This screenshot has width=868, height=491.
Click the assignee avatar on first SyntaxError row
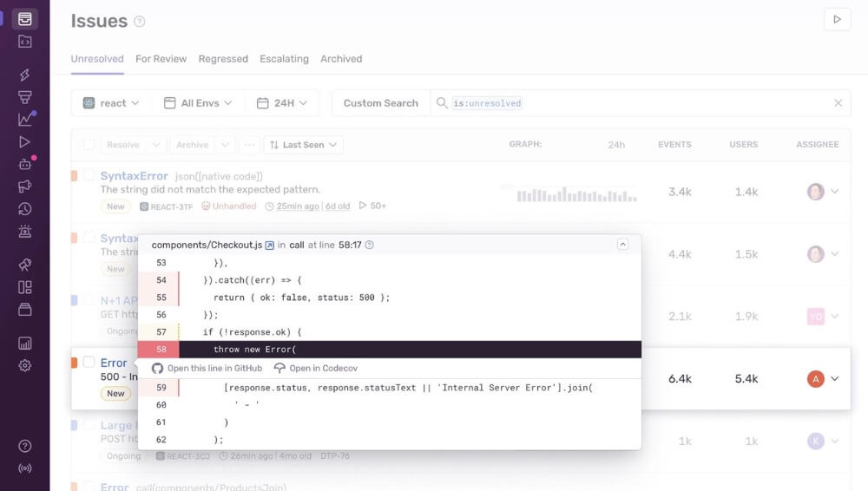tap(815, 192)
